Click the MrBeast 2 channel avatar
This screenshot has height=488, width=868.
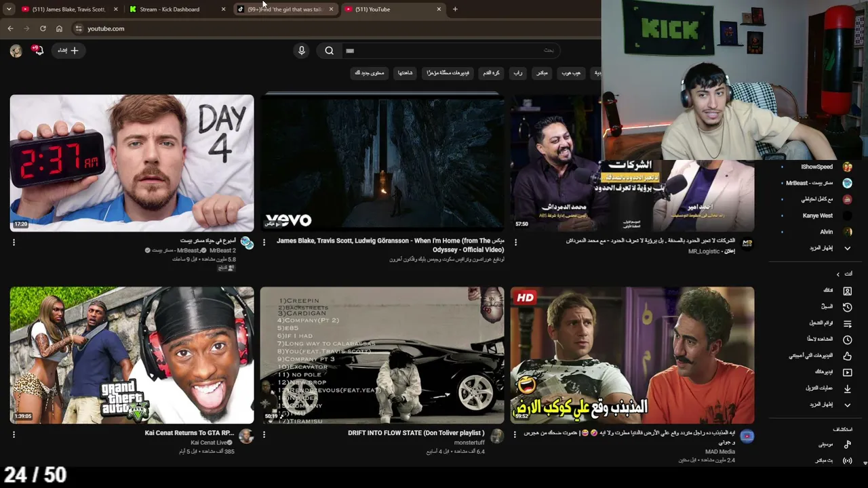coord(247,243)
